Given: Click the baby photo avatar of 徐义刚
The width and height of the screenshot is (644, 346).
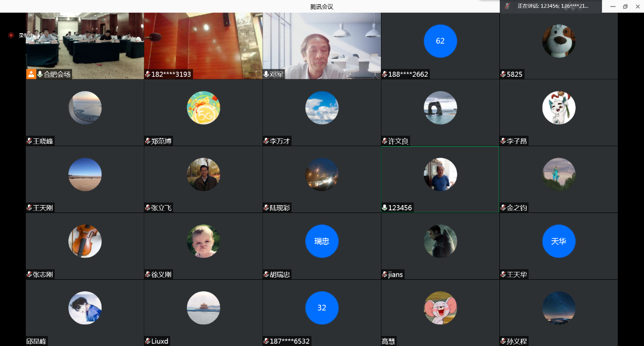Looking at the screenshot, I should (203, 241).
